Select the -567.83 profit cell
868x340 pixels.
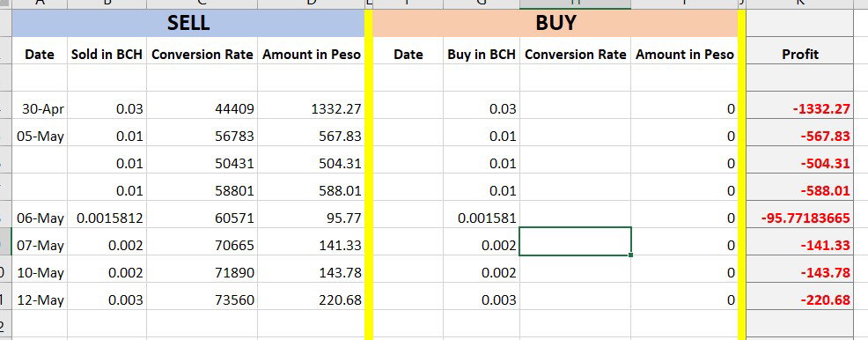tap(800, 136)
